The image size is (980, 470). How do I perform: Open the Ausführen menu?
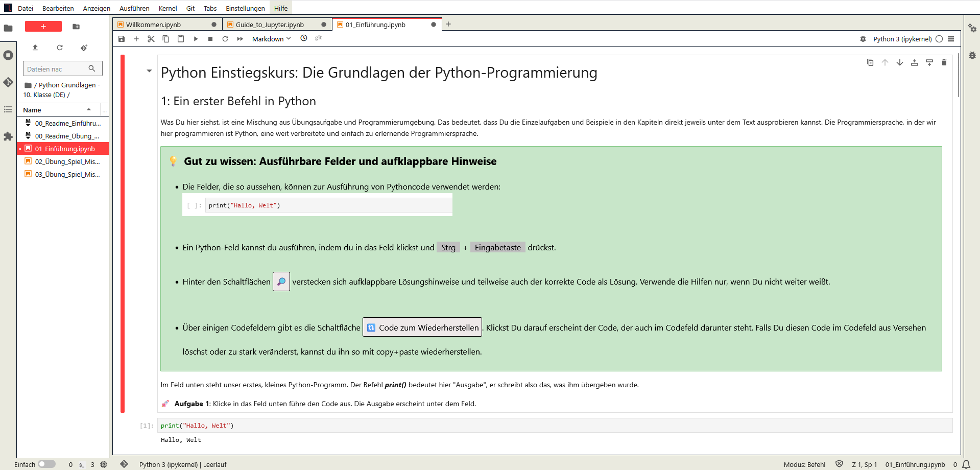(134, 8)
